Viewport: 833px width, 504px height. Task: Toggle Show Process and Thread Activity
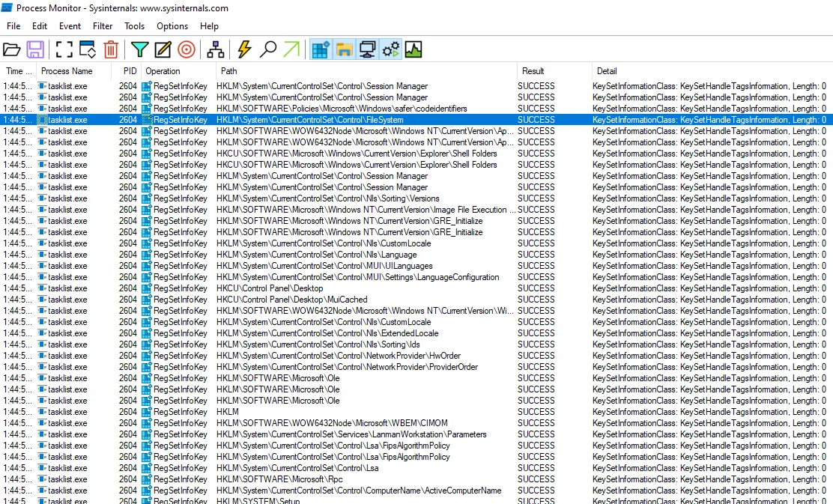coord(390,49)
